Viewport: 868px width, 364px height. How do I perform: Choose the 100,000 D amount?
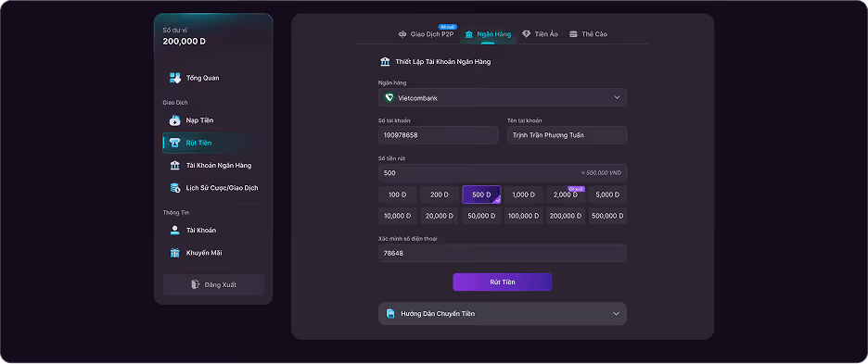point(524,216)
